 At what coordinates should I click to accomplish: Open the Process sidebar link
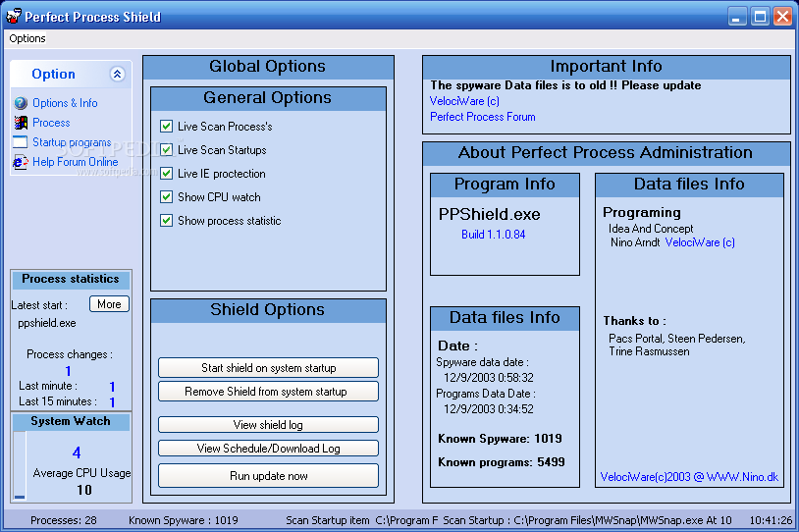[51, 123]
